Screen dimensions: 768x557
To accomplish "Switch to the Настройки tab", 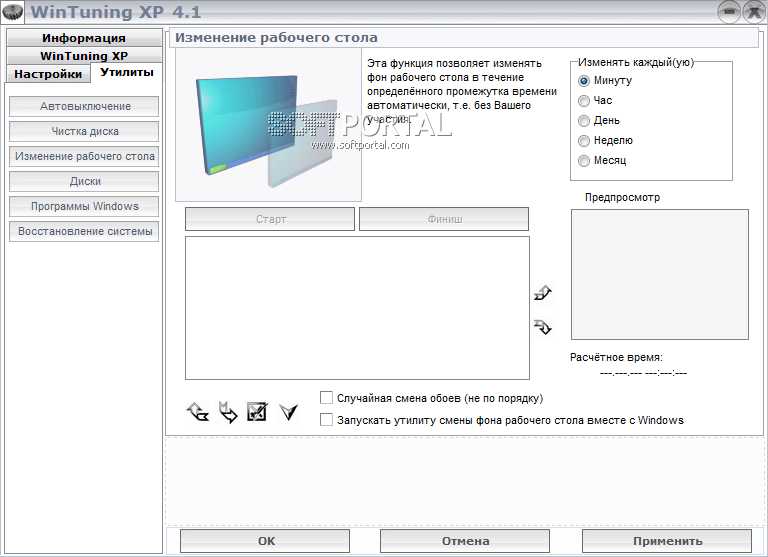I will [x=48, y=74].
